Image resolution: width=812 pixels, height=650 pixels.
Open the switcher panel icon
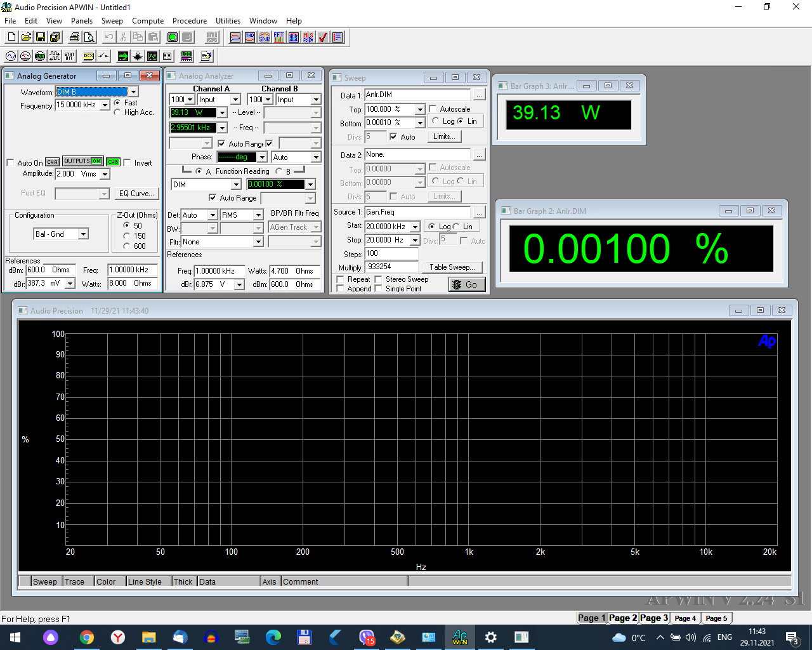pos(103,56)
